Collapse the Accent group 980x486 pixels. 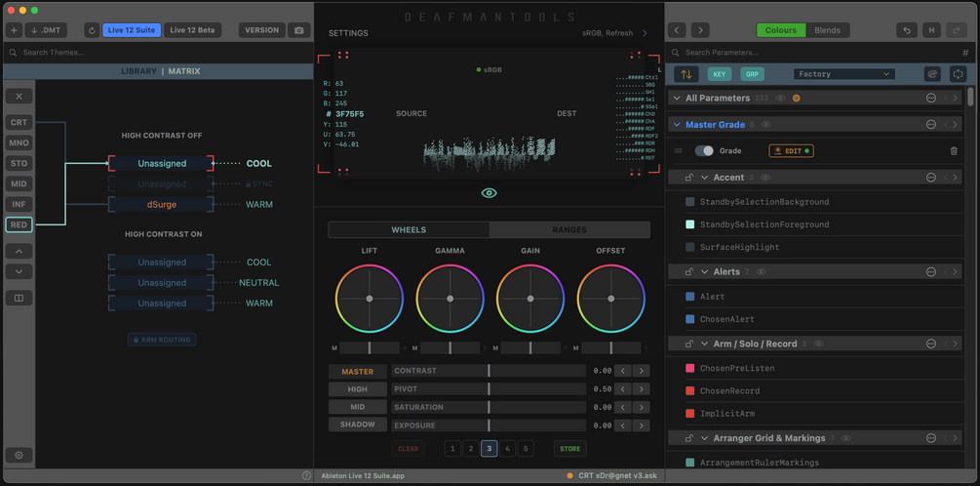pyautogui.click(x=704, y=178)
